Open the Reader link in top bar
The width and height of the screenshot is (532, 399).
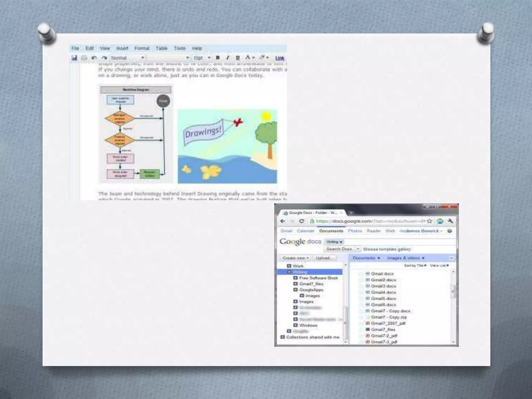[x=374, y=231]
